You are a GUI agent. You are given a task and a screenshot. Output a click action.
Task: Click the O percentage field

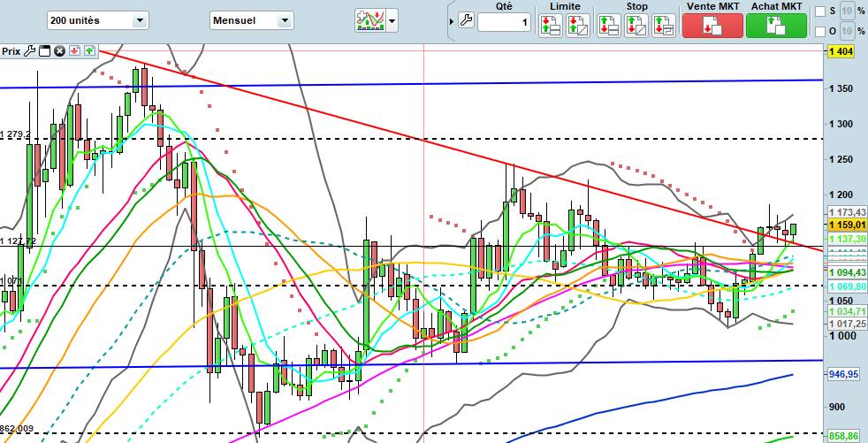tap(846, 31)
